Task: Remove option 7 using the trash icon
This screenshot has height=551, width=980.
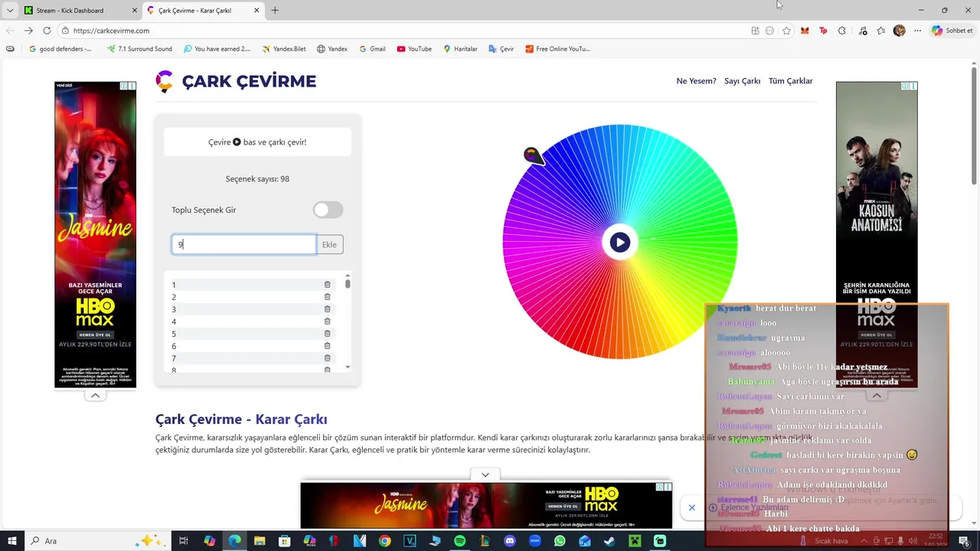Action: pyautogui.click(x=327, y=358)
